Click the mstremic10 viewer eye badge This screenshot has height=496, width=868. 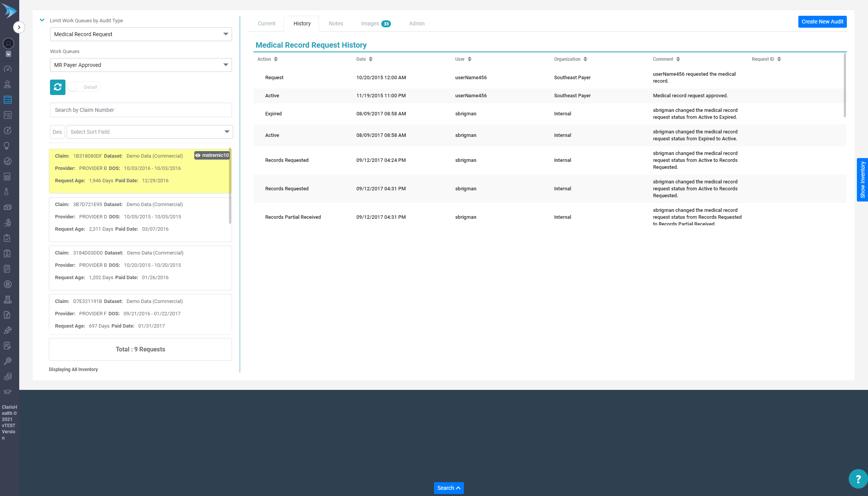click(212, 155)
